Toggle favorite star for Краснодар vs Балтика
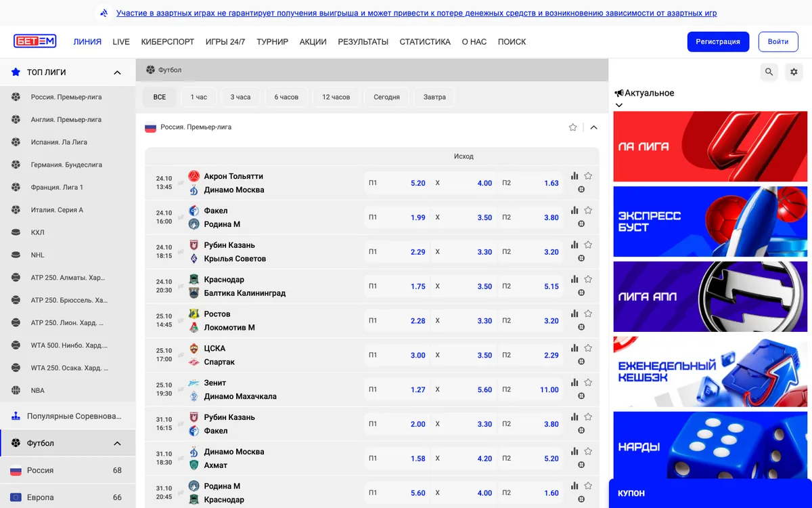Screen dimensions: 812x508 (x=588, y=279)
